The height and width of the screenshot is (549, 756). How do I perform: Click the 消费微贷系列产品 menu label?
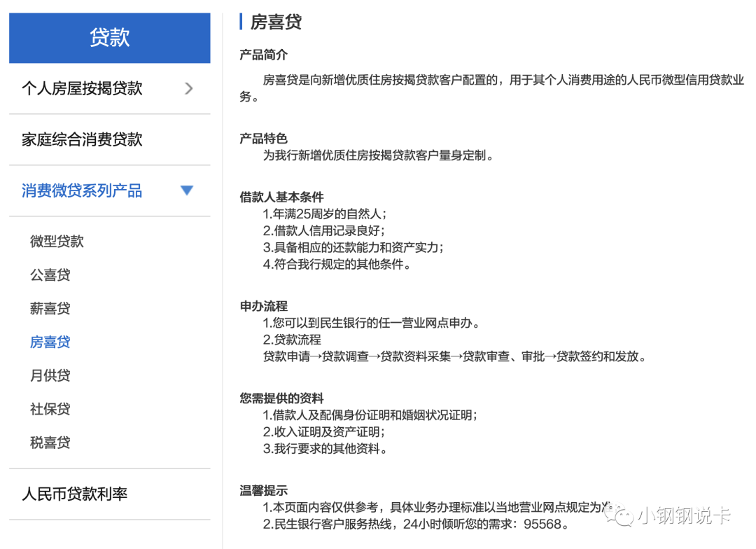click(82, 190)
